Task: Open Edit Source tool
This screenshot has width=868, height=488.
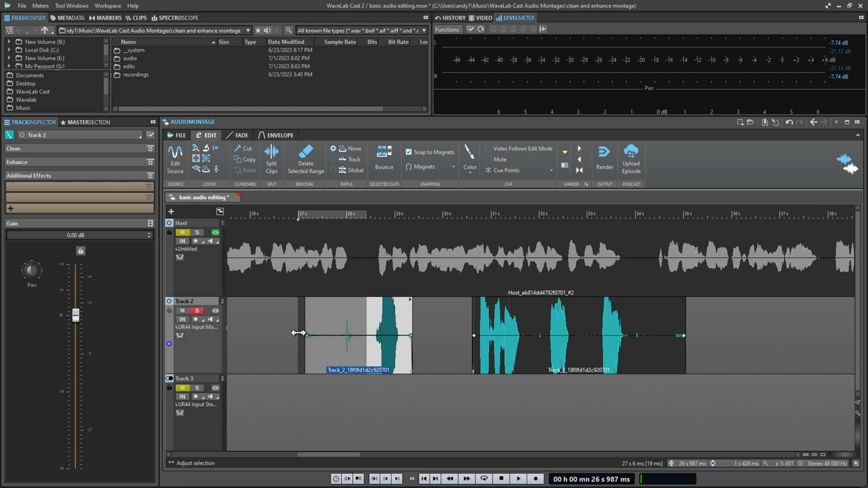Action: click(x=175, y=152)
